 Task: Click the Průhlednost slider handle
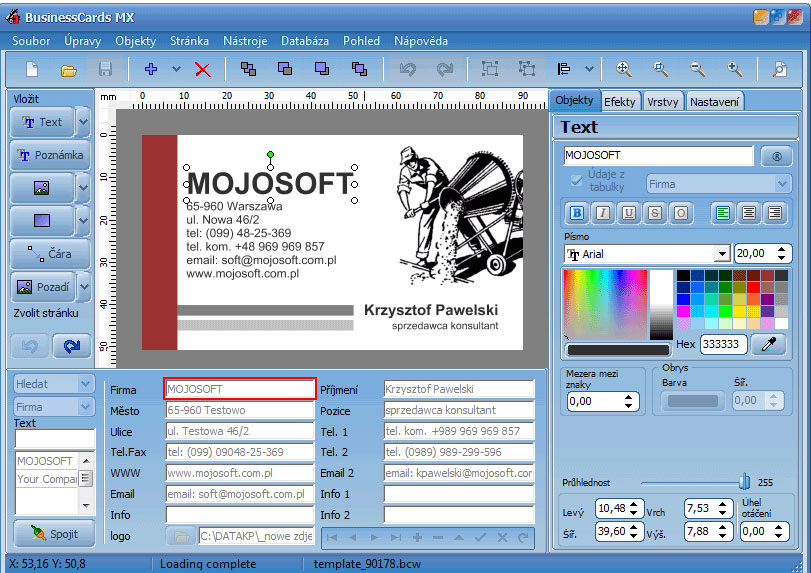744,482
